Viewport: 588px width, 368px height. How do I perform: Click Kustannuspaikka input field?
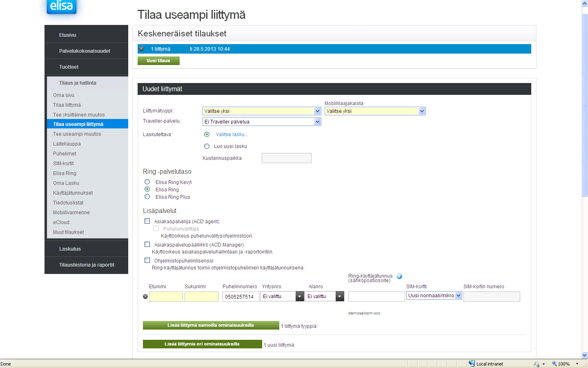click(x=287, y=158)
